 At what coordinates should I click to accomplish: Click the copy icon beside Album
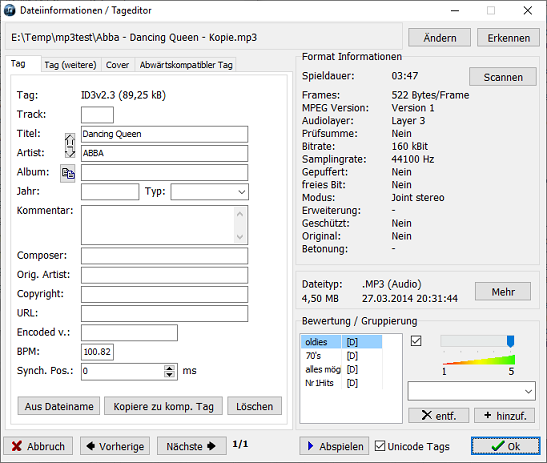pos(68,173)
